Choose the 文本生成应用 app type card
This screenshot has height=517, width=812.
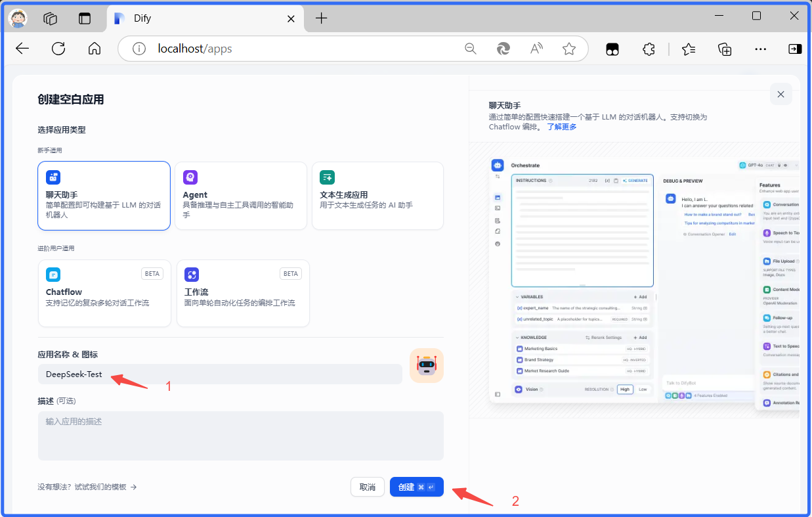377,196
